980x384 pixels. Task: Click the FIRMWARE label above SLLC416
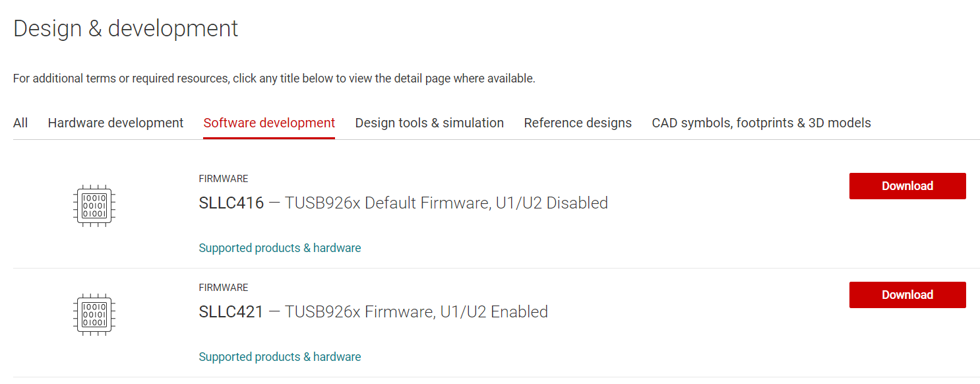point(224,179)
